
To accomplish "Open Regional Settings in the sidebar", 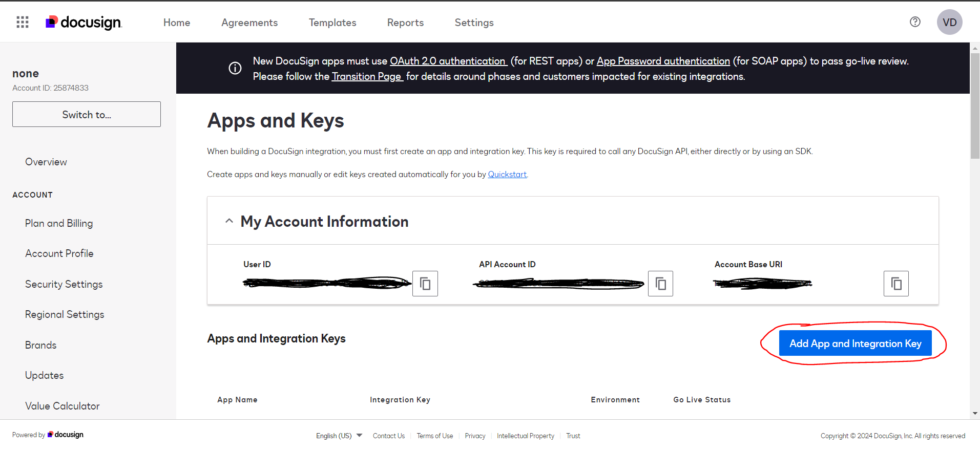I will [x=65, y=314].
